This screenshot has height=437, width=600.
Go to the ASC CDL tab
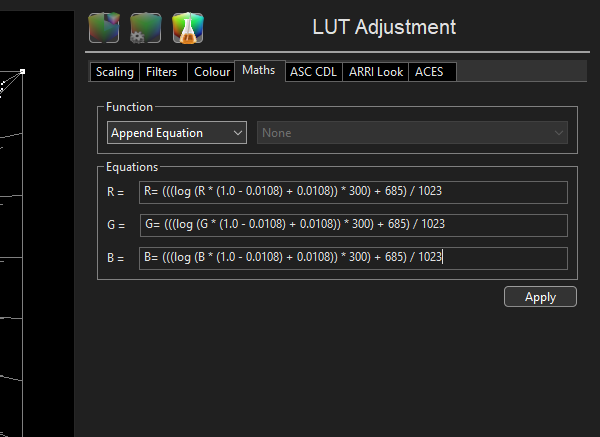click(x=313, y=72)
